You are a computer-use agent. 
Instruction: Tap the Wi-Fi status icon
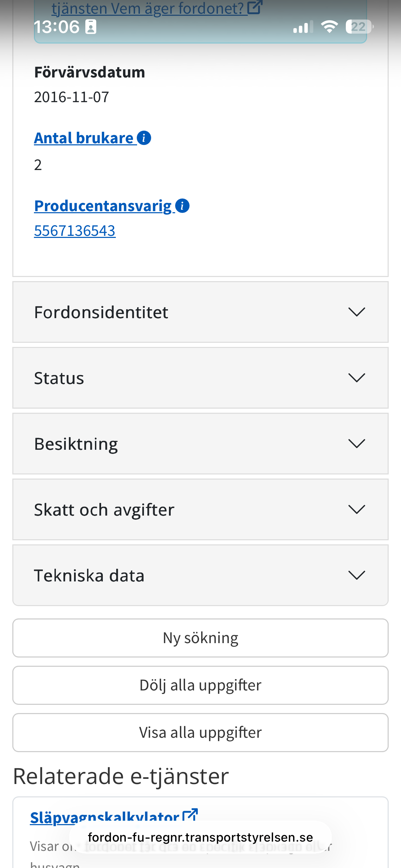click(x=329, y=27)
